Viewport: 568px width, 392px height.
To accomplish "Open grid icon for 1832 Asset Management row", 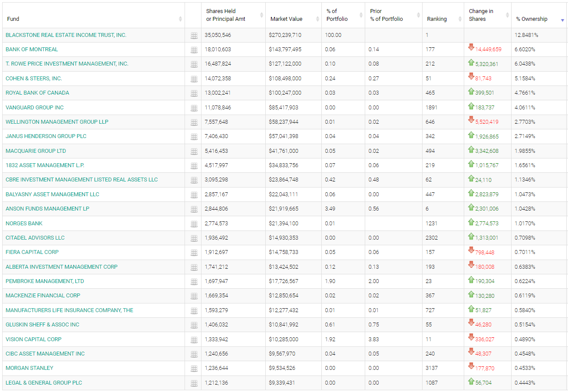I will [x=194, y=166].
